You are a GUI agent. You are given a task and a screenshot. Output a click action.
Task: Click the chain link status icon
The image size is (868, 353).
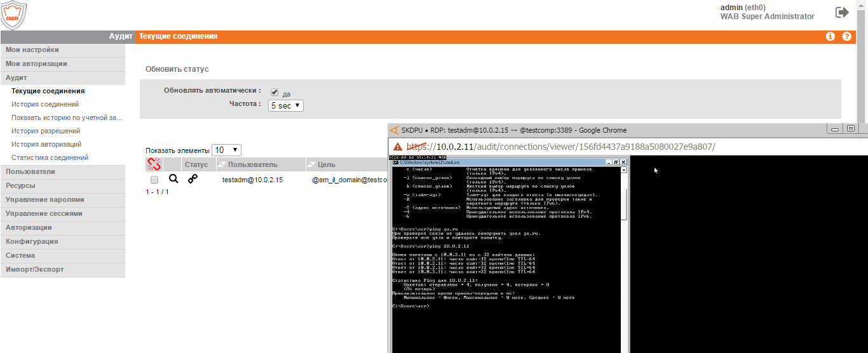(x=193, y=179)
